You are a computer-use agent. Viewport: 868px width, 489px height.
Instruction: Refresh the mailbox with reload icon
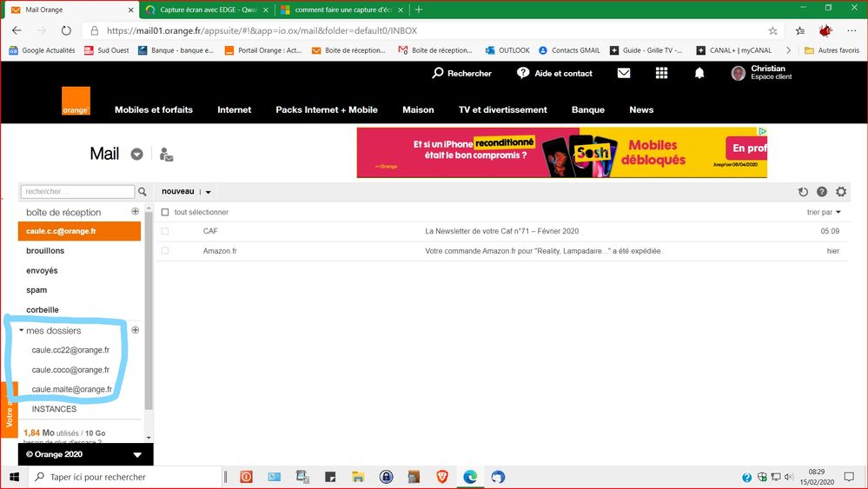click(803, 192)
